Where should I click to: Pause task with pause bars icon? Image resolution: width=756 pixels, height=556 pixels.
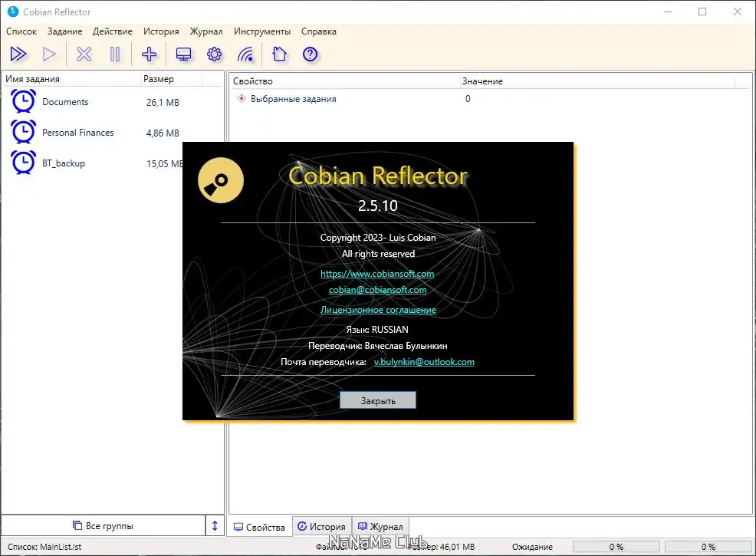(x=115, y=54)
